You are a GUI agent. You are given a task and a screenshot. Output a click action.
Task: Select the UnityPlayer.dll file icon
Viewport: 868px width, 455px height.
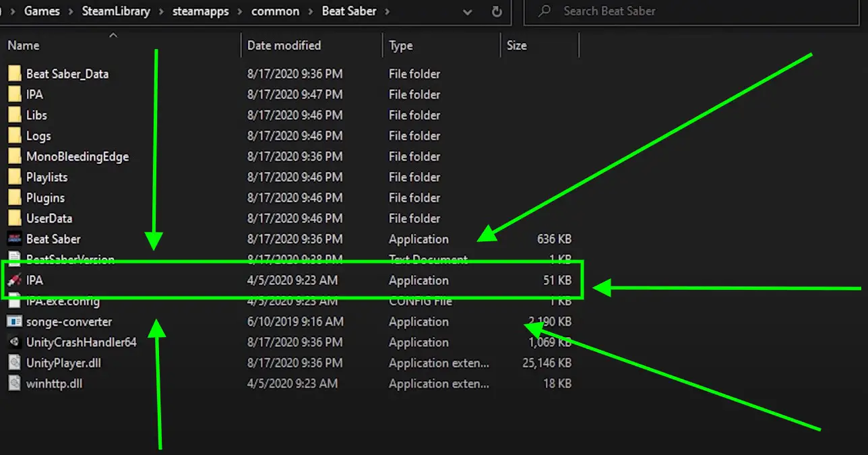point(14,363)
